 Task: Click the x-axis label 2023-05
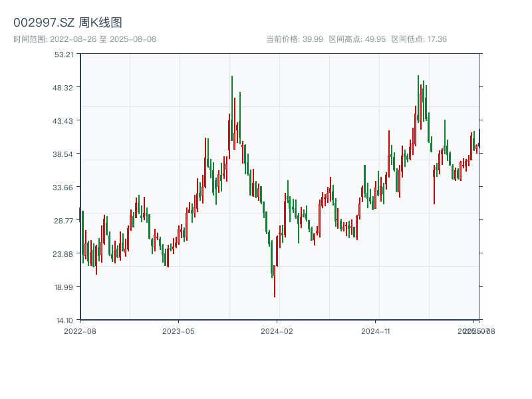coord(178,331)
